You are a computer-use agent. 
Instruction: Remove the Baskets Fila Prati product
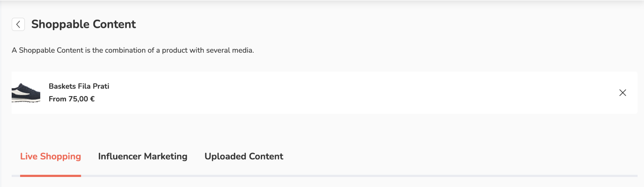[x=622, y=93]
